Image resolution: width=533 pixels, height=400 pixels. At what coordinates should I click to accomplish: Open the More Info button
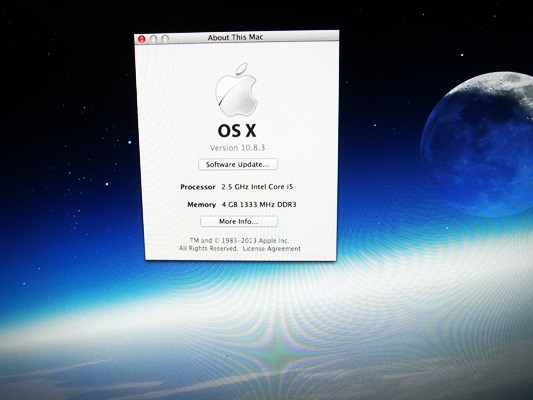tap(239, 221)
